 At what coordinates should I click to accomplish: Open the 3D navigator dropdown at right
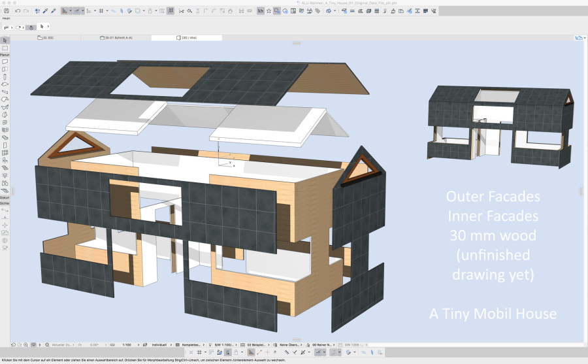tap(580, 38)
